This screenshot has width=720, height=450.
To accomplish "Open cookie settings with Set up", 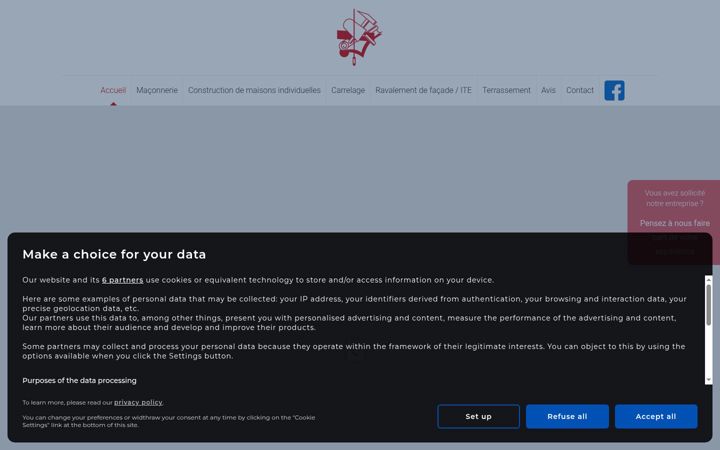I will 478,416.
